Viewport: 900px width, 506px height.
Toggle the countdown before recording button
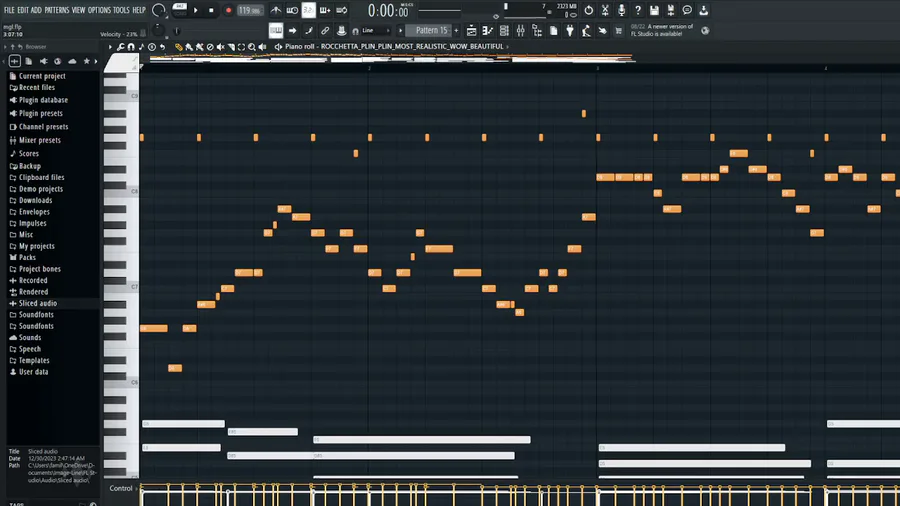309,10
